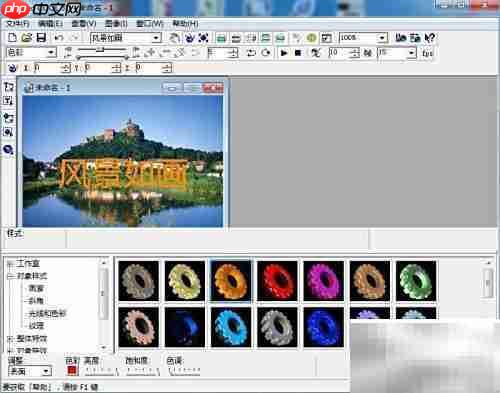Select the green gear preset thumbnail
This screenshot has width=500, height=393.
(x=416, y=281)
